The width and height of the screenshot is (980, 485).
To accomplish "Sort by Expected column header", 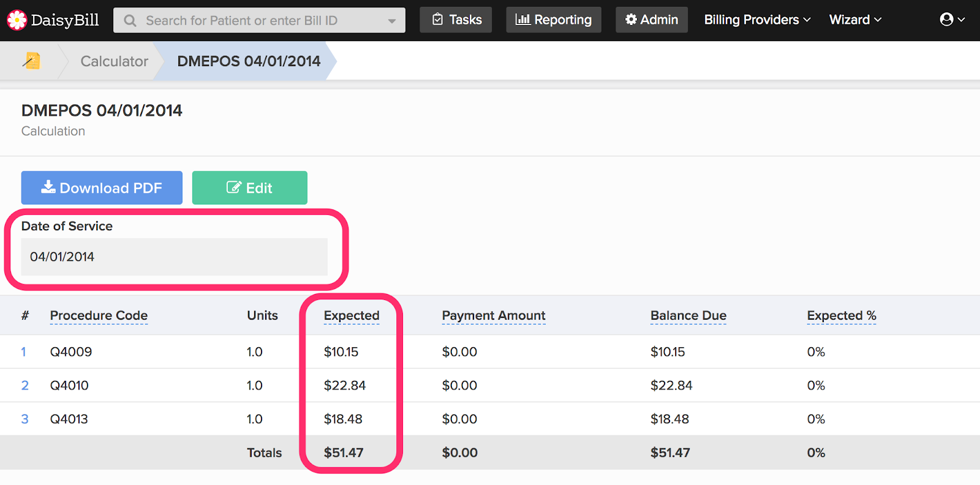I will (x=352, y=315).
